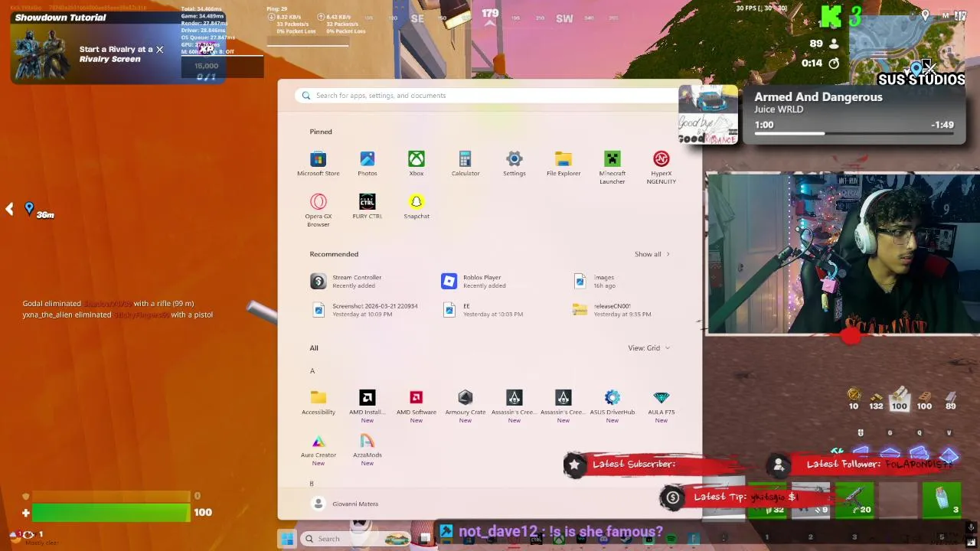This screenshot has width=980, height=551.
Task: Open pinned Settings gear
Action: click(x=514, y=164)
